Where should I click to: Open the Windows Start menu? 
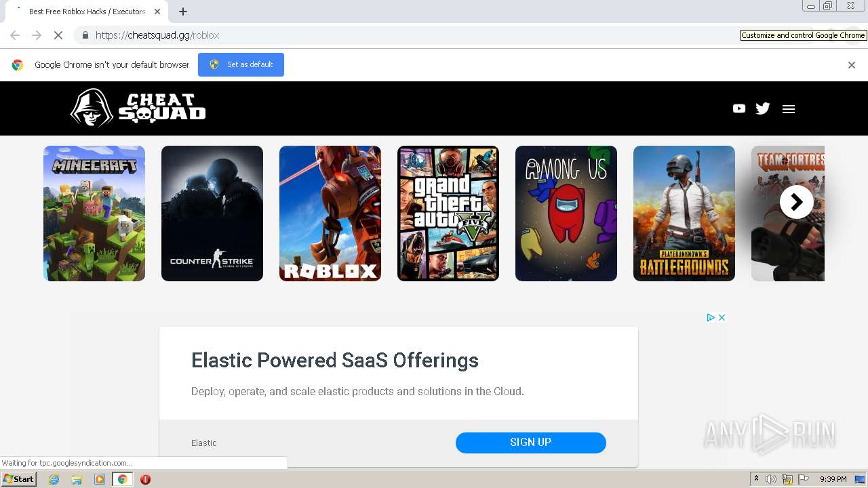coord(18,479)
